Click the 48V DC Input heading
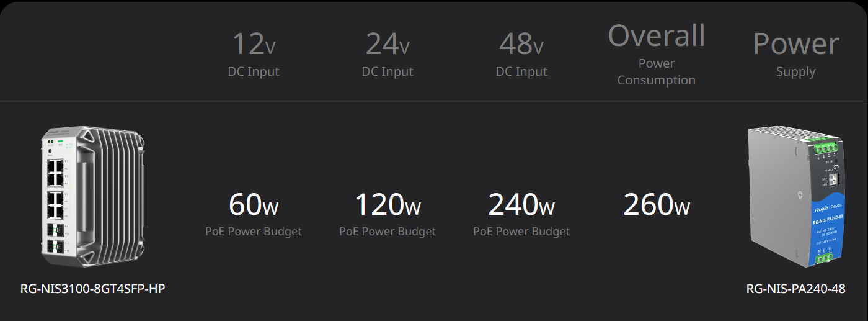Screen dimensions: 868x321 521,54
